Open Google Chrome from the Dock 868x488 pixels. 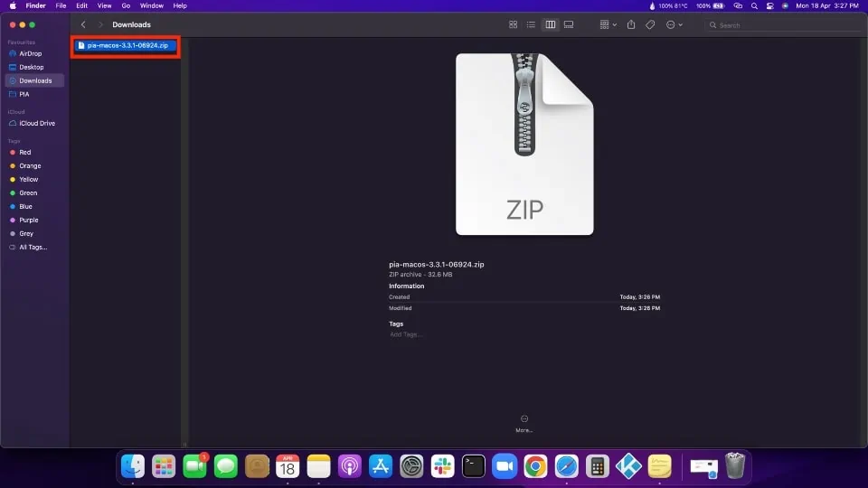pos(536,466)
